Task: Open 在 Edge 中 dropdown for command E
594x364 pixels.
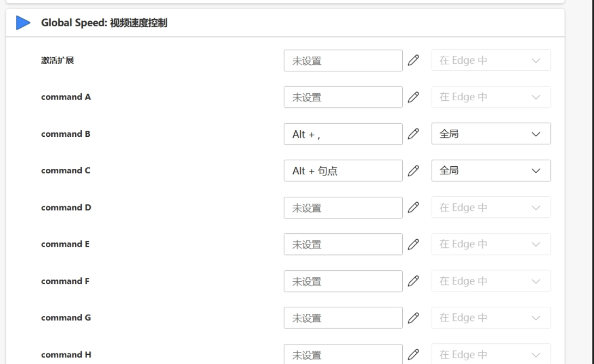Action: [491, 244]
